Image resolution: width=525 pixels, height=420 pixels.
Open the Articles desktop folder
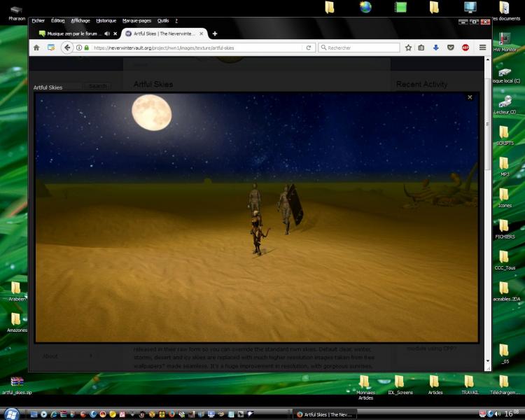tap(435, 385)
